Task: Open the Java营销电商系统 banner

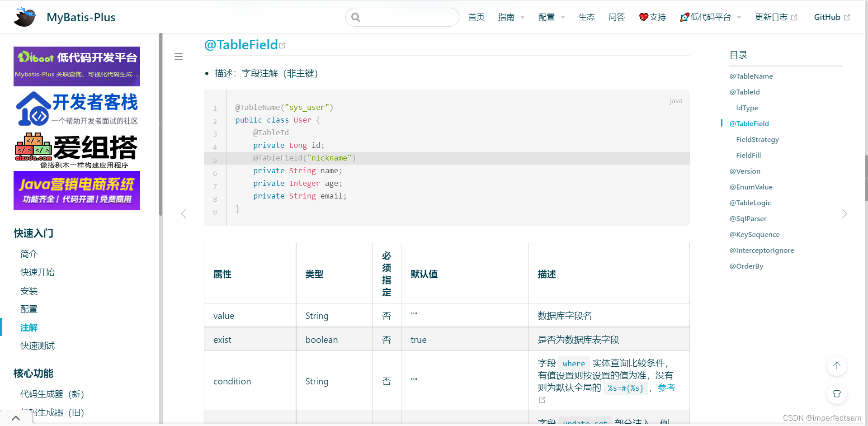Action: click(77, 191)
